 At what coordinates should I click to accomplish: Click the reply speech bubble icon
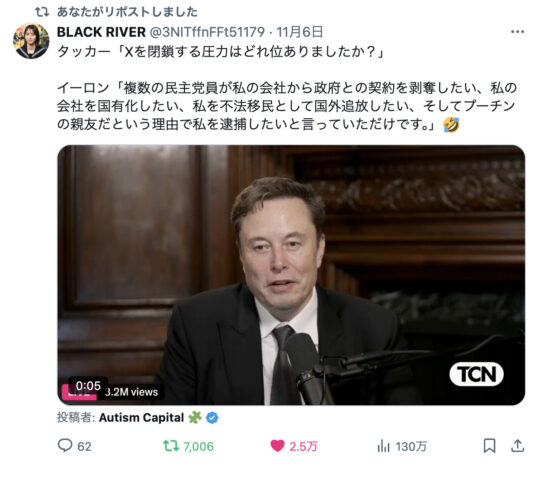[x=65, y=445]
